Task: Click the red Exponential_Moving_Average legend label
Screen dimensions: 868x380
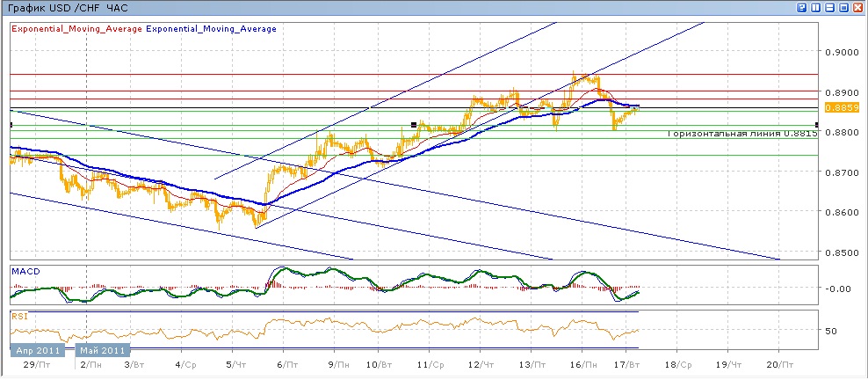Action: point(76,29)
